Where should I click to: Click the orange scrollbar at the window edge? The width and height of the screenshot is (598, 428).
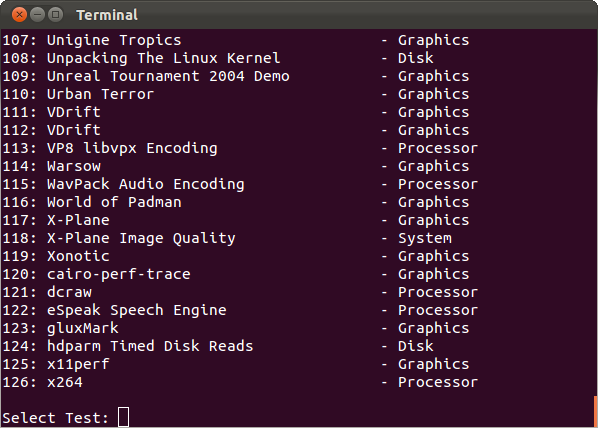click(596, 411)
